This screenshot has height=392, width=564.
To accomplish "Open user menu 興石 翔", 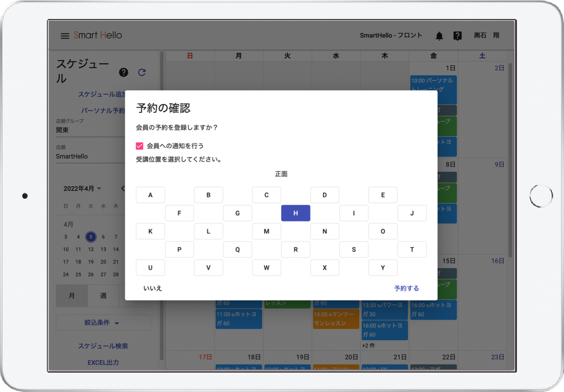I will click(487, 35).
